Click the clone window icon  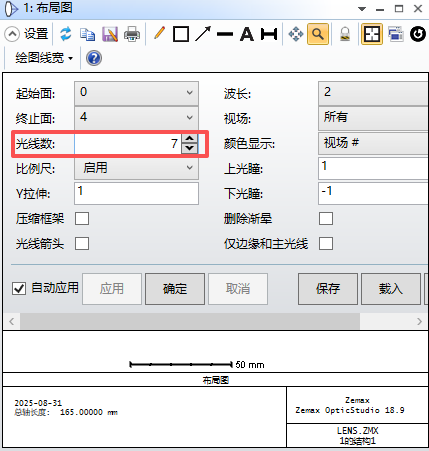pyautogui.click(x=395, y=34)
